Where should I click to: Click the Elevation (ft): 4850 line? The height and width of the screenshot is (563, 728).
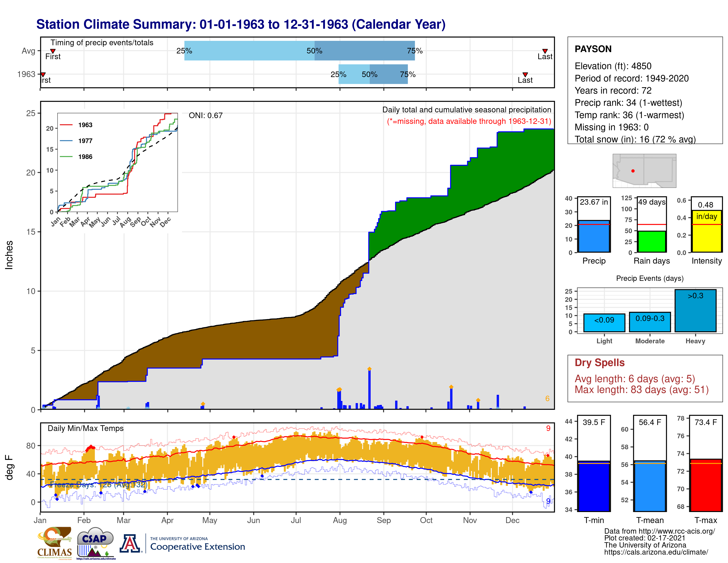[613, 66]
